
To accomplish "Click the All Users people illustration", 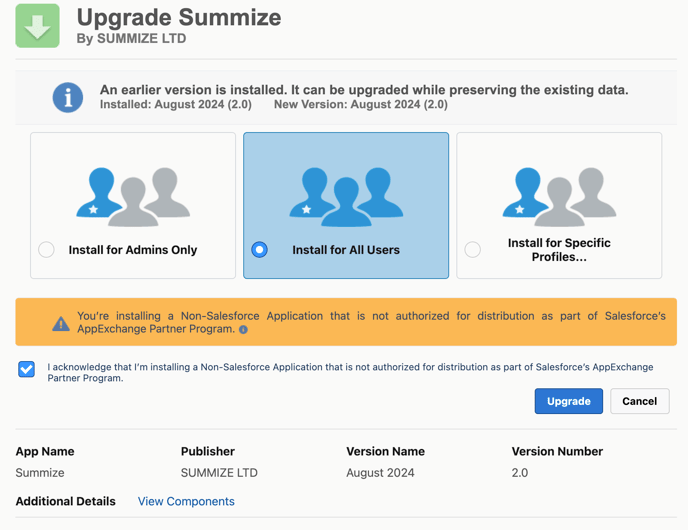I will coord(346,195).
